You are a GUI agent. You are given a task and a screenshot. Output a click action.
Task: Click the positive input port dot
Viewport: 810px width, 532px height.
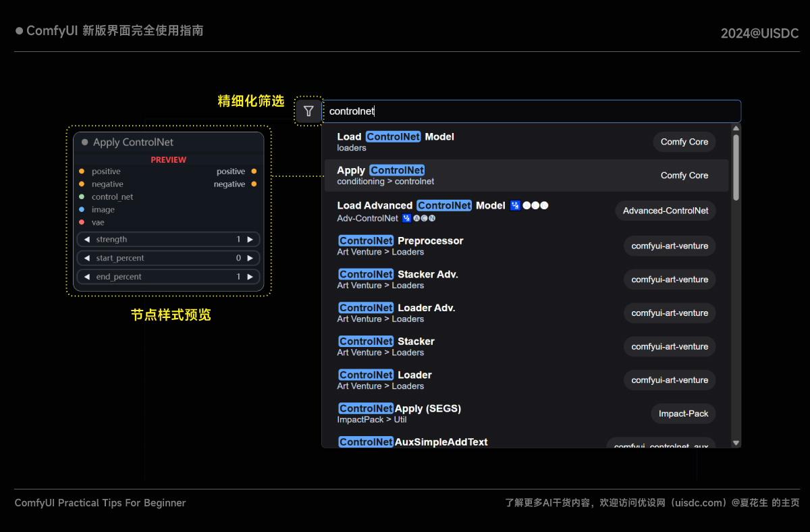[x=82, y=171]
